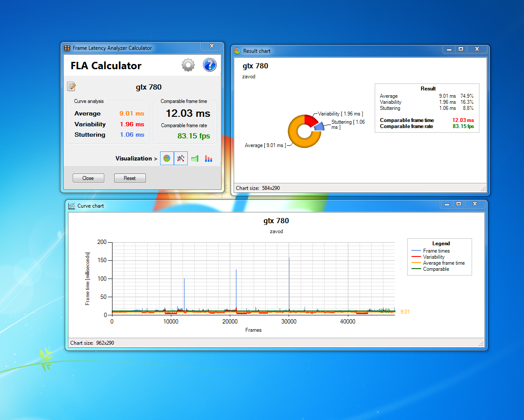Click the red 1.96 ms Variability value in calculator
The width and height of the screenshot is (524, 420).
point(132,124)
